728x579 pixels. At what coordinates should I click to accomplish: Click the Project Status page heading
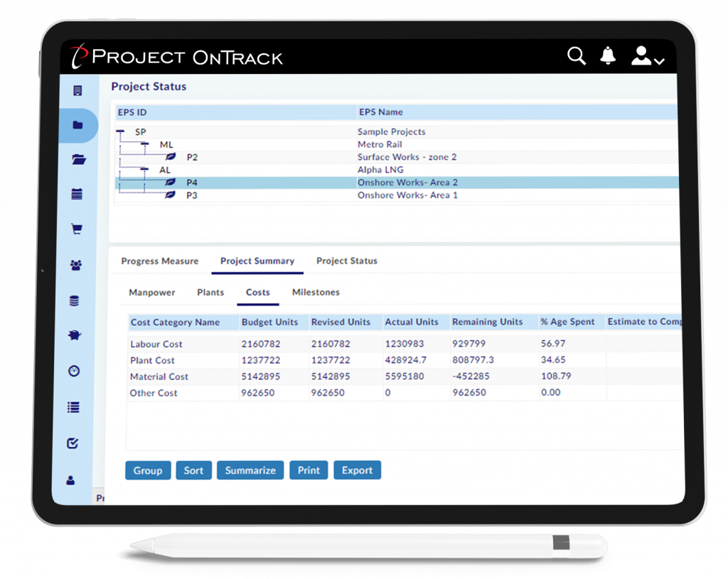[149, 86]
